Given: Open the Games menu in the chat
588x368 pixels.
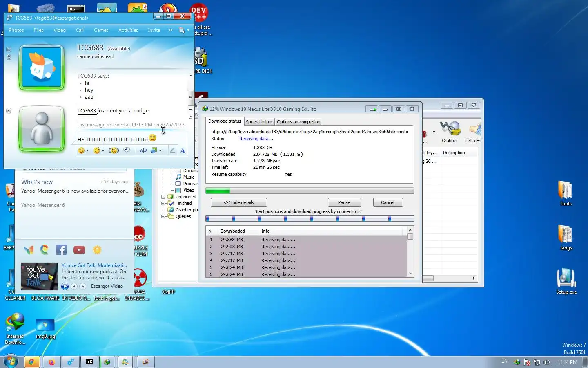Looking at the screenshot, I should click(x=101, y=30).
